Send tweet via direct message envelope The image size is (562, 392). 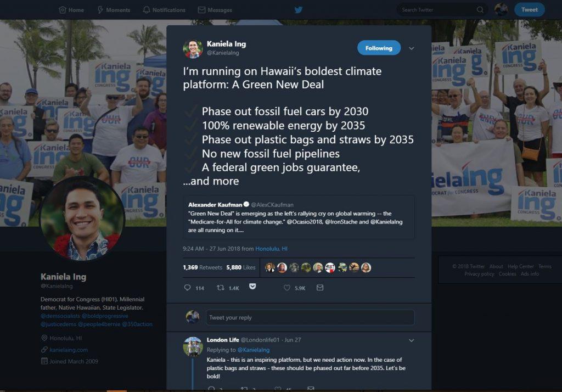(x=320, y=288)
